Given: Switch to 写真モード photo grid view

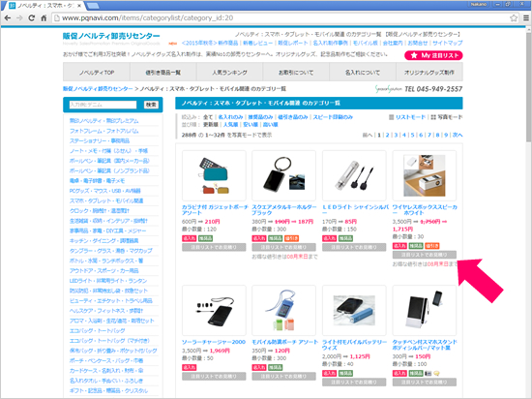Looking at the screenshot, I should (447, 117).
